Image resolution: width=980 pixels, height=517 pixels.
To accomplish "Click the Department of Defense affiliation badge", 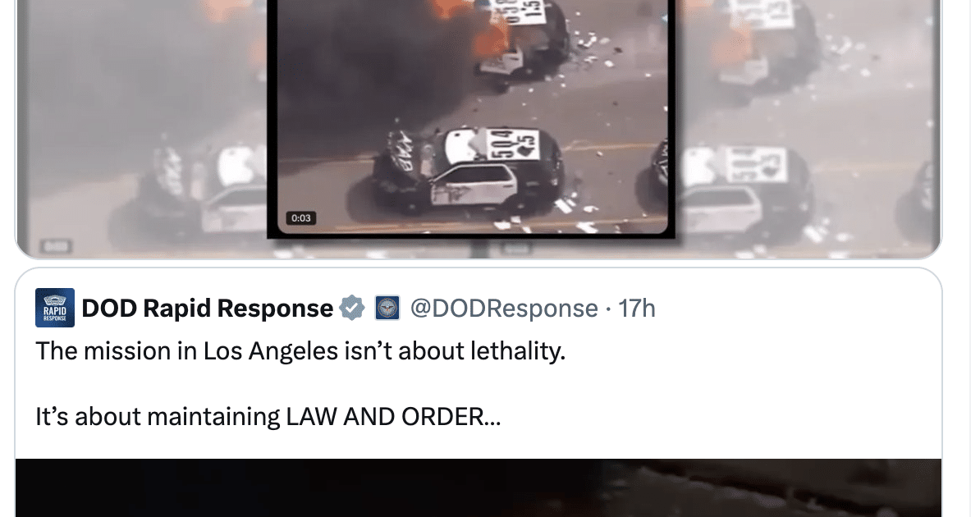I will coord(387,308).
